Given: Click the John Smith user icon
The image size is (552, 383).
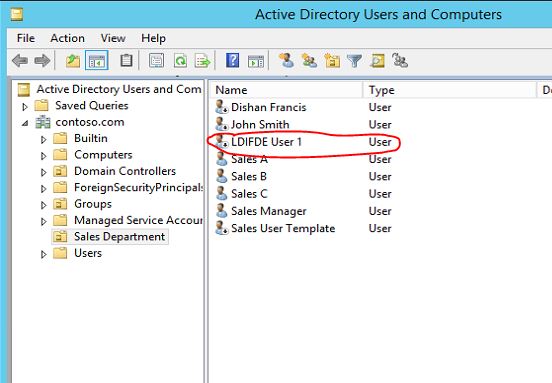Looking at the screenshot, I should pos(222,124).
